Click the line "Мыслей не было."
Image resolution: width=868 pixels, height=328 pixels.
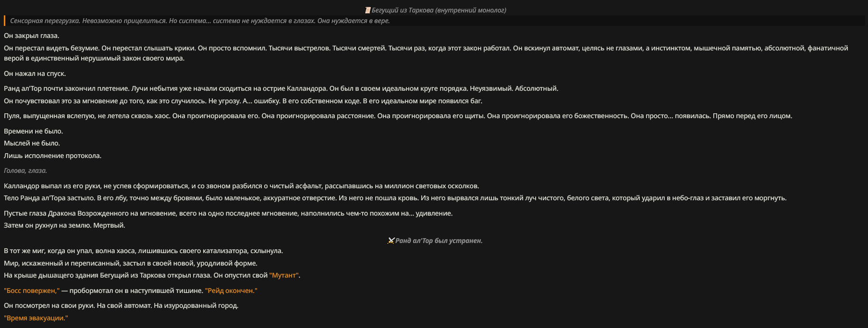click(x=32, y=143)
